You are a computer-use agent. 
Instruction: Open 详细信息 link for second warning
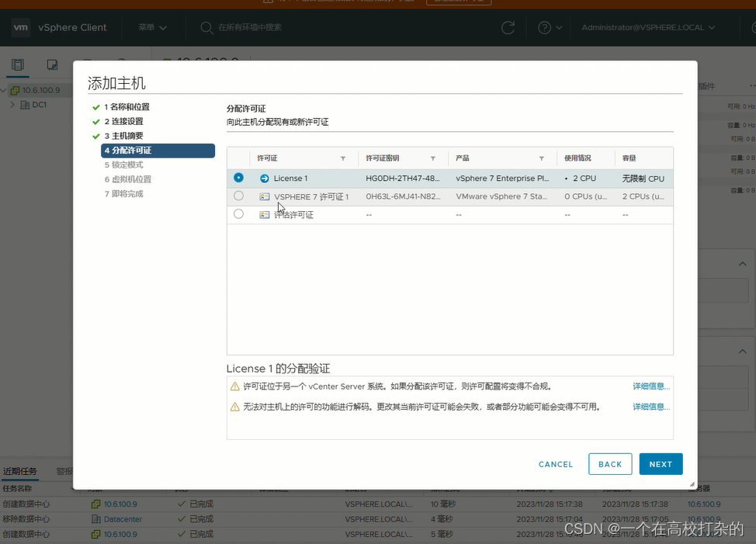coord(651,407)
